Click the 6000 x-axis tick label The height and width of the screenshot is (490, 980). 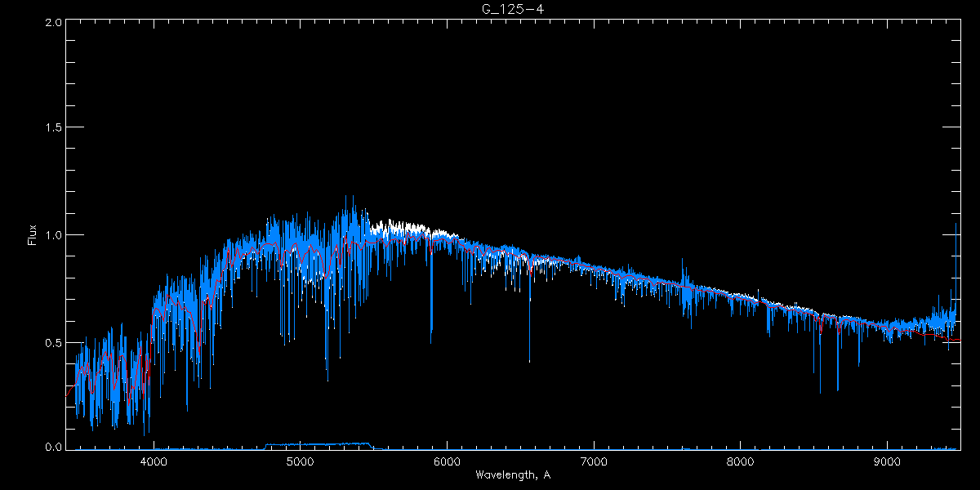[447, 461]
